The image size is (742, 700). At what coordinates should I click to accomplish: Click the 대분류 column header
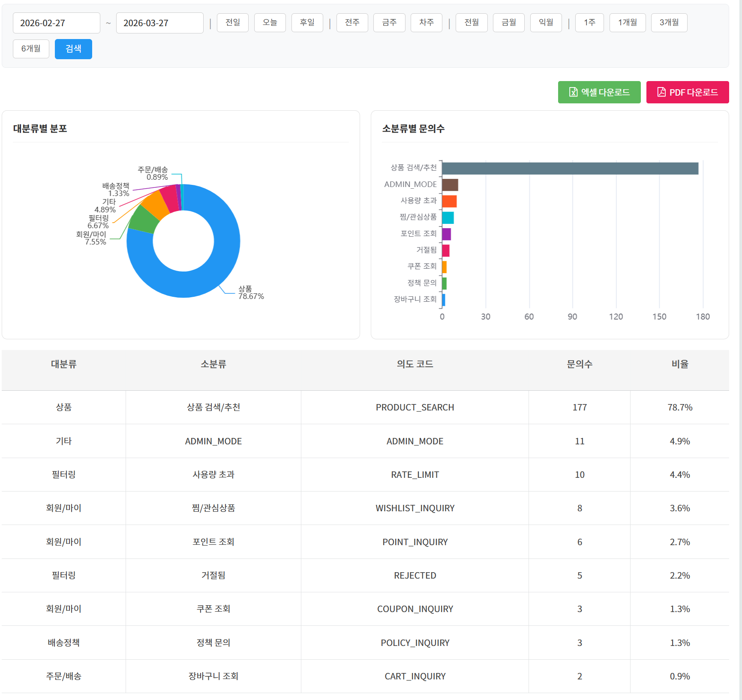[63, 364]
